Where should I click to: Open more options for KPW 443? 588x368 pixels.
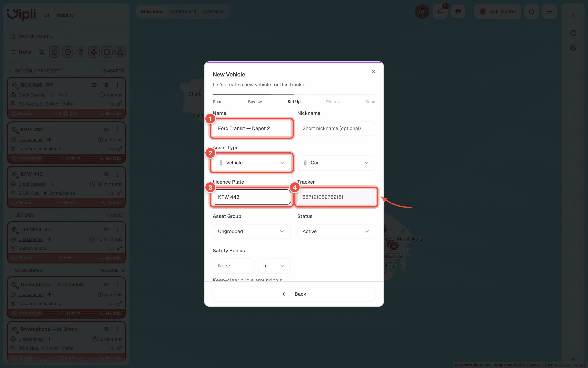pos(118,174)
